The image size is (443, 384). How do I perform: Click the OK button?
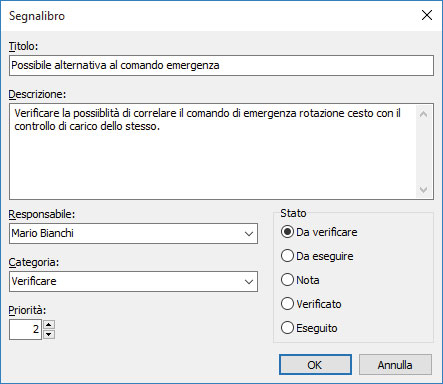tap(315, 365)
